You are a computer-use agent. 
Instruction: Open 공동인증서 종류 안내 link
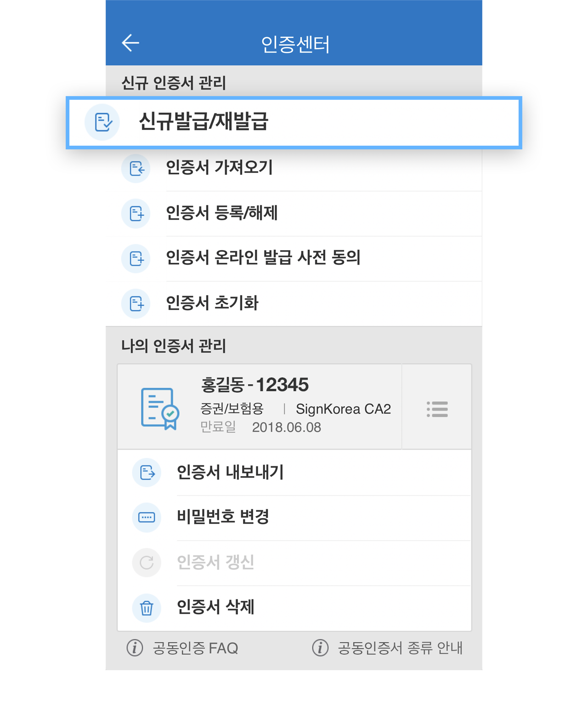[387, 648]
